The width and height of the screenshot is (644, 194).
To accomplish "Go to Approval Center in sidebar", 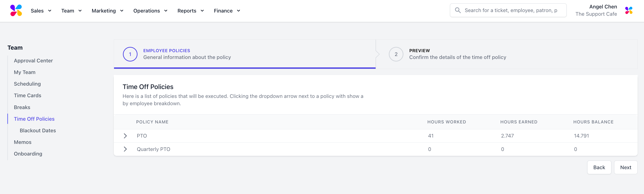I will click(x=33, y=61).
